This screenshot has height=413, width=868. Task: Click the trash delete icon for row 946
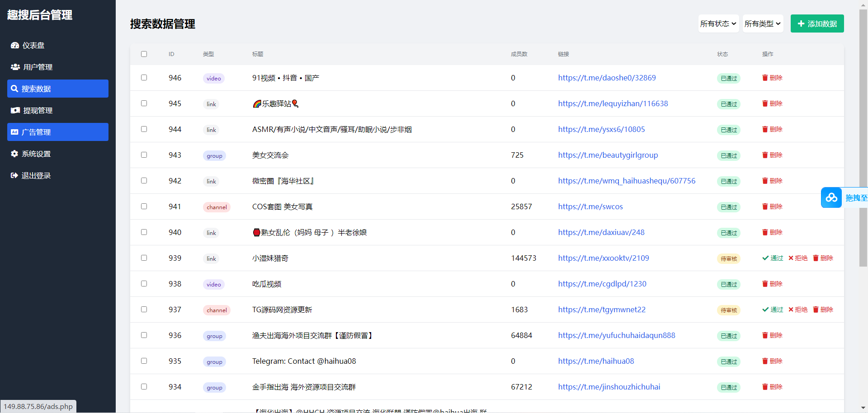click(765, 78)
